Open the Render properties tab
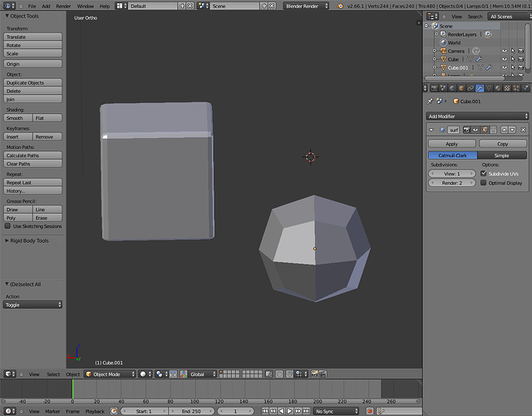Screen dimensions: 532x416 [434, 88]
